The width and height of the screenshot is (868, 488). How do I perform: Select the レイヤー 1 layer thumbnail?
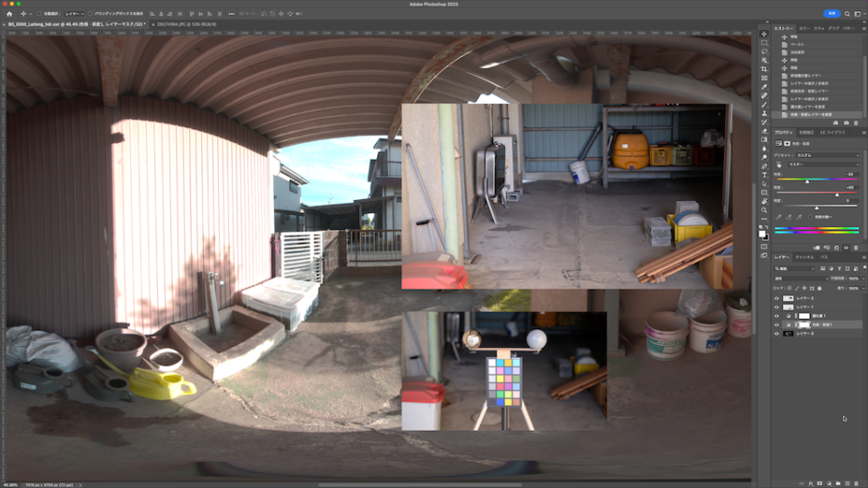[789, 307]
